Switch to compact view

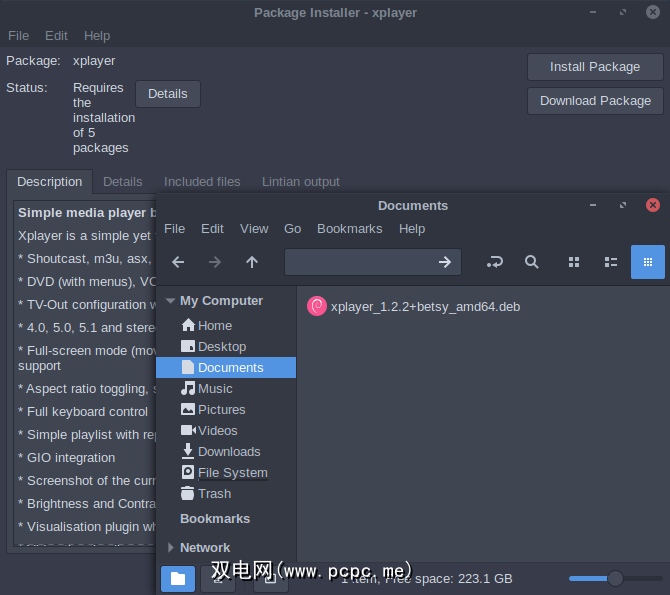tap(648, 262)
